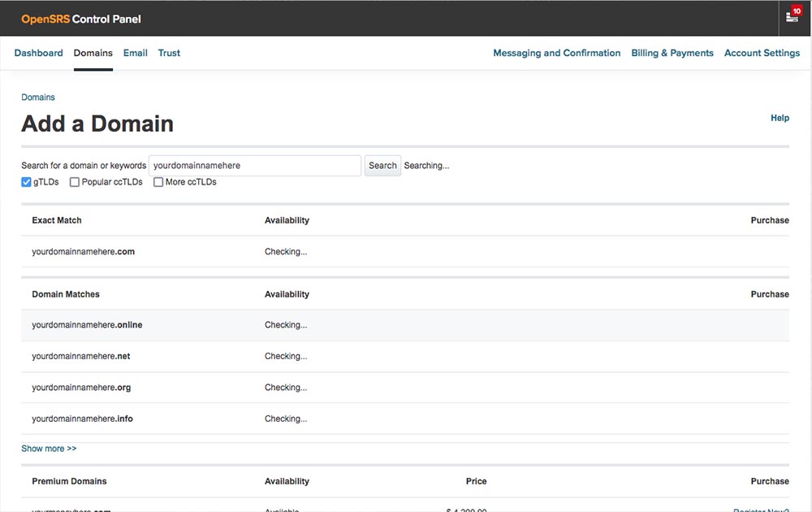Select the Domains tab

point(93,53)
